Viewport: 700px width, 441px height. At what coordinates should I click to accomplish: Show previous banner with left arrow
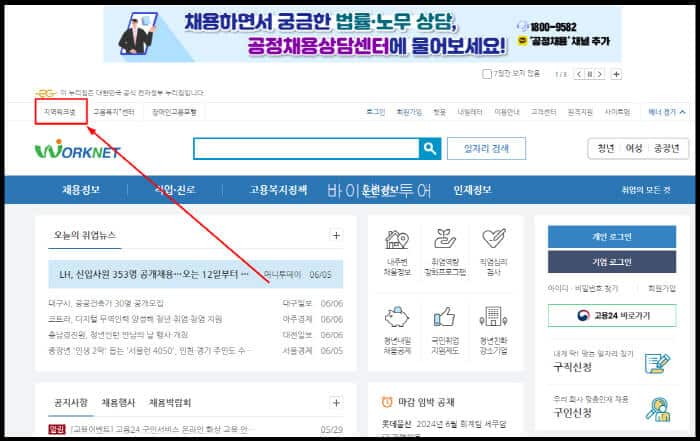tap(579, 74)
